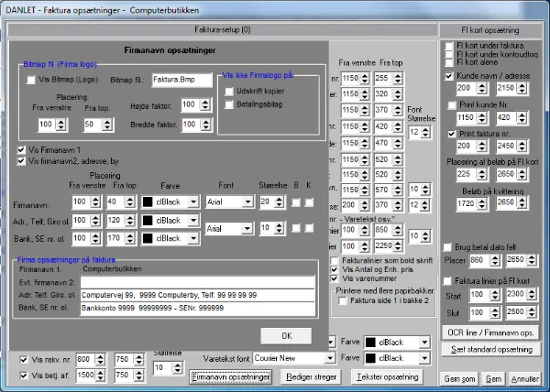The image size is (550, 392).
Task: Open Varetekst font Courier New dropdown
Action: click(x=330, y=358)
